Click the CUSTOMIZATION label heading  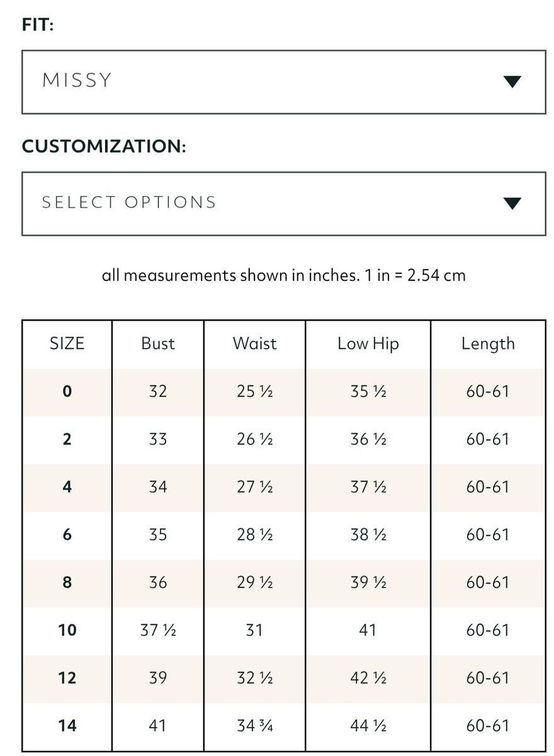[104, 146]
